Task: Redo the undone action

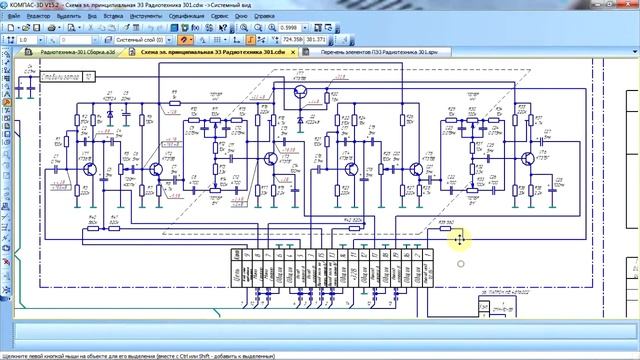Action: coord(159,28)
